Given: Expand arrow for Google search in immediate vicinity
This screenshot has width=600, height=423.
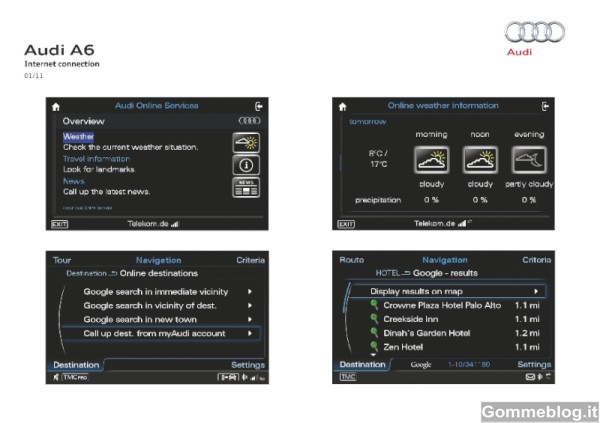Looking at the screenshot, I should pos(250,292).
